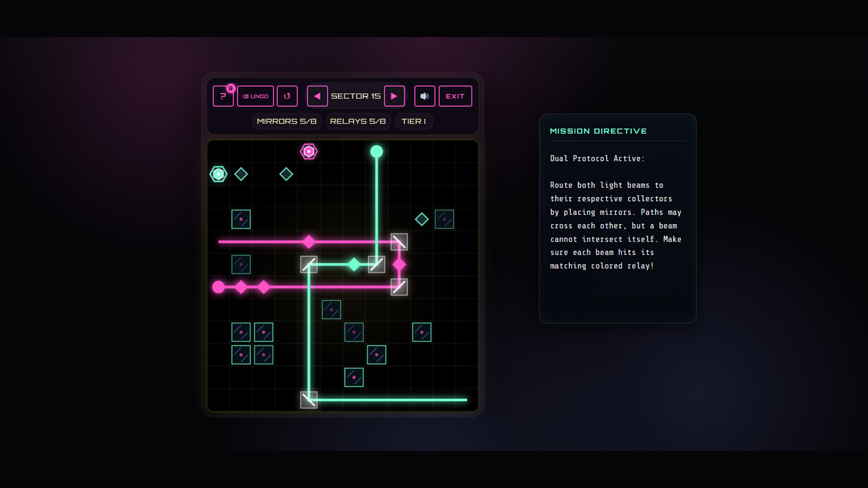The height and width of the screenshot is (488, 868).
Task: Click the second unlit teal relay in collector row
Action: [x=286, y=174]
